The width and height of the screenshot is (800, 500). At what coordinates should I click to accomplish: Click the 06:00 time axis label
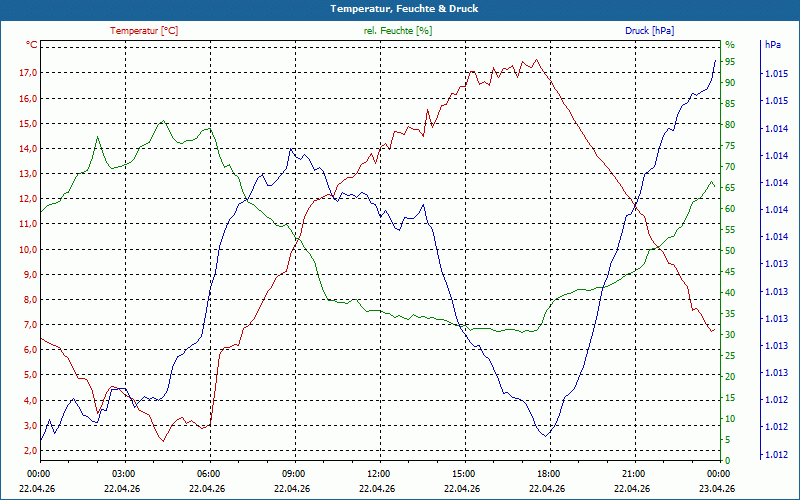209,474
